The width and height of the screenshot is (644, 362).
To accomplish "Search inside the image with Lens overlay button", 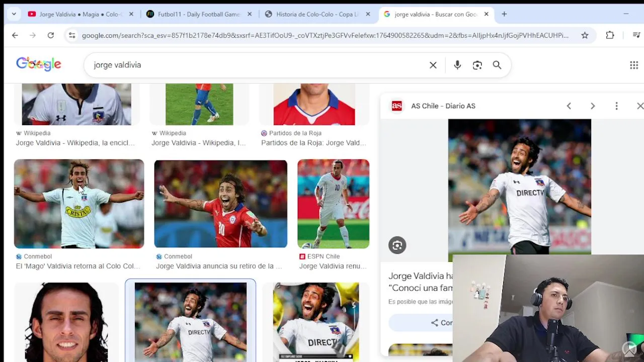I will (397, 245).
